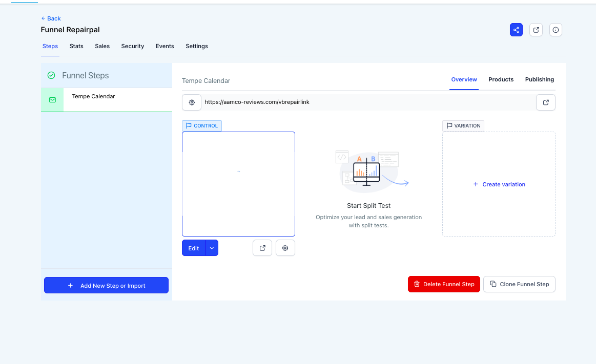Preview control page external link icon
The width and height of the screenshot is (596, 364).
click(x=262, y=248)
